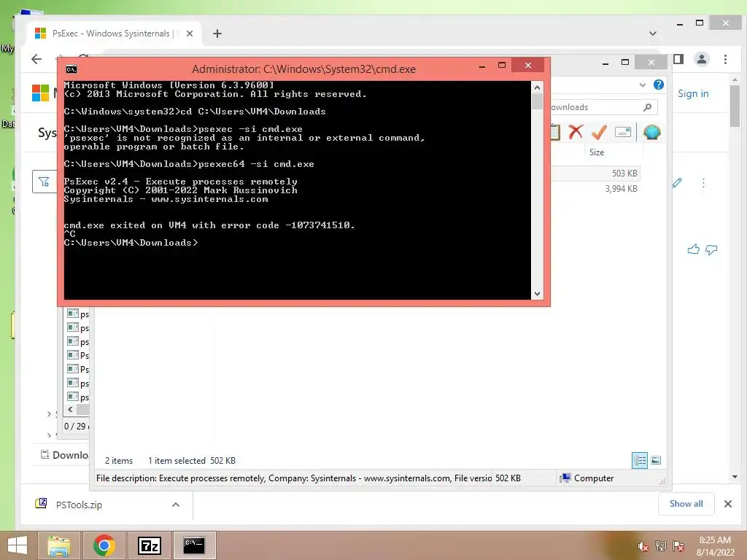Open the PSTools.zip downloaded file
Viewport: 747px width, 560px height.
[79, 505]
